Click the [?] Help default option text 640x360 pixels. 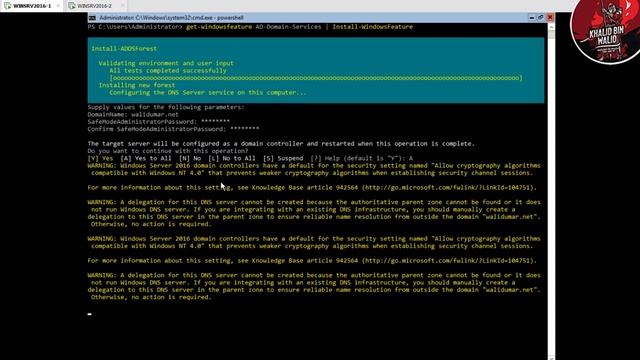point(362,158)
